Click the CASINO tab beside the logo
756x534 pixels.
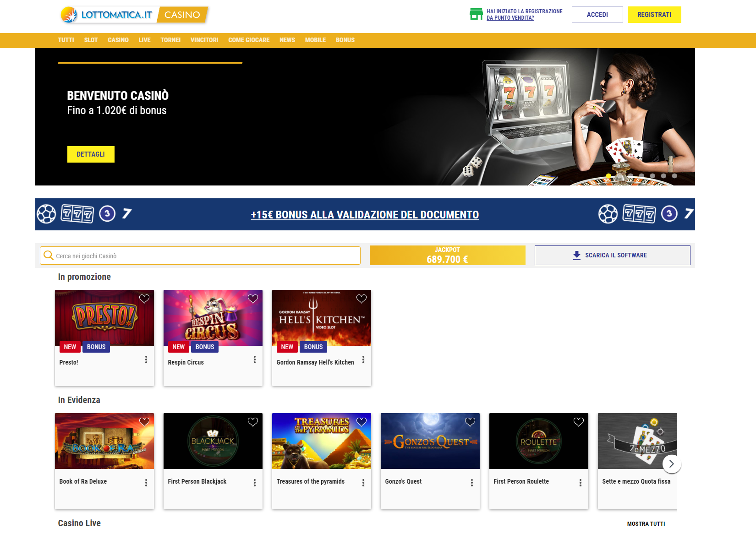[182, 15]
